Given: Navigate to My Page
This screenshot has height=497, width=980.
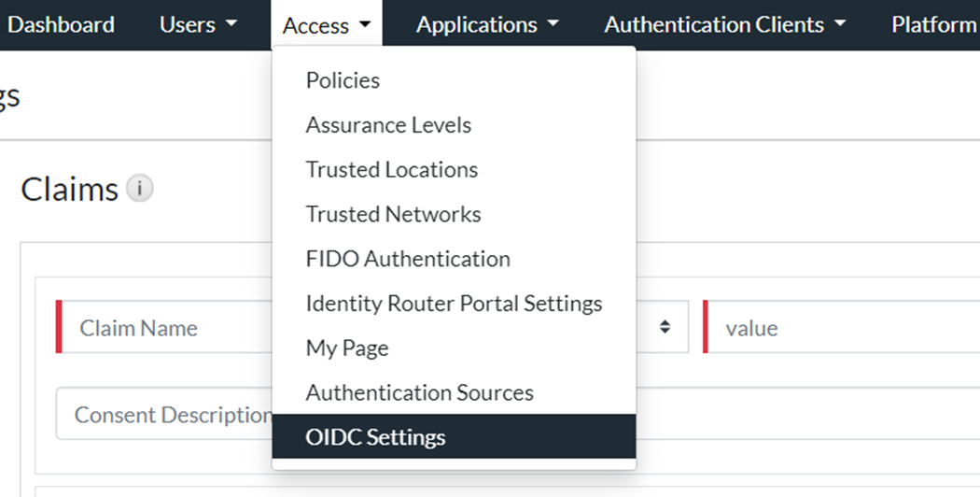Looking at the screenshot, I should 346,348.
